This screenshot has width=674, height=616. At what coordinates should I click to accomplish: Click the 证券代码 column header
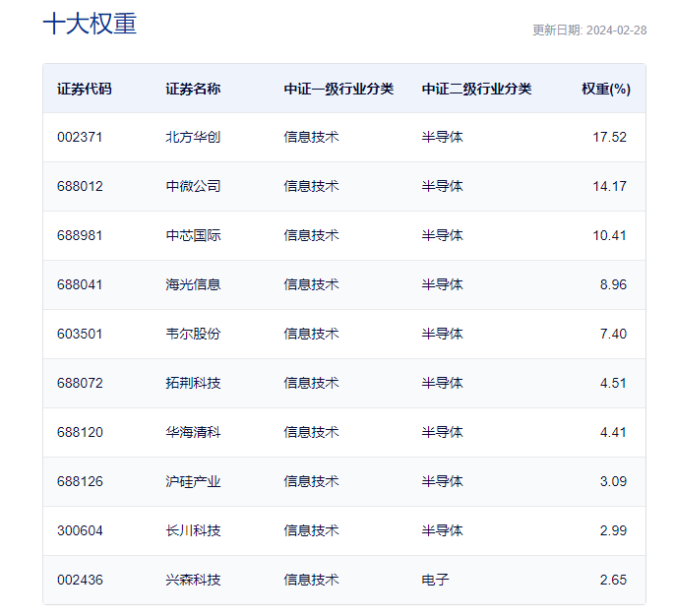pyautogui.click(x=85, y=89)
